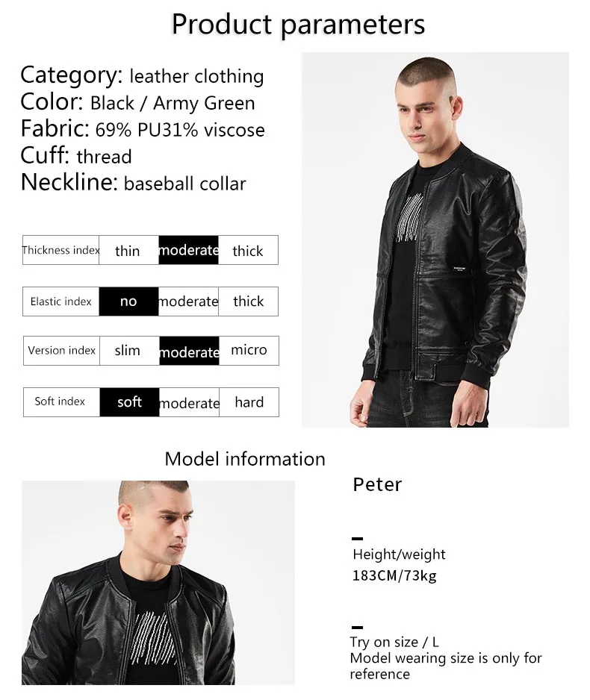Click the 'Thickness index' label cell
The width and height of the screenshot is (590, 700).
point(60,250)
